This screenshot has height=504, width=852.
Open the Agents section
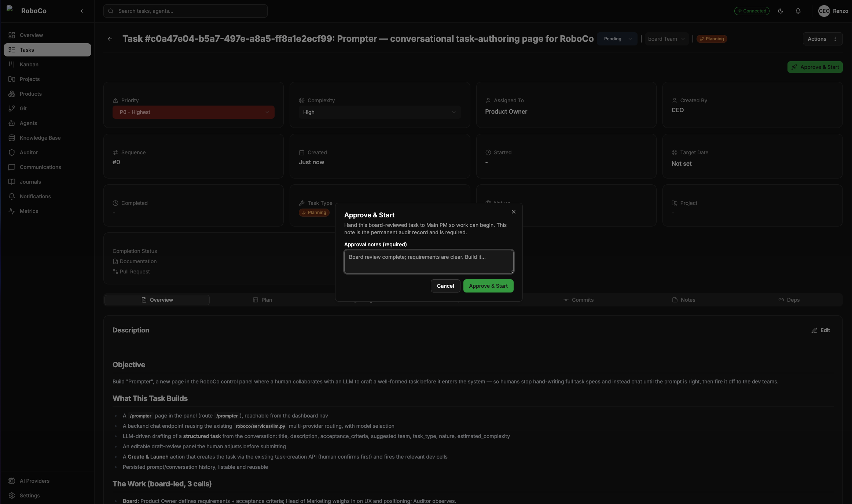(x=47, y=123)
